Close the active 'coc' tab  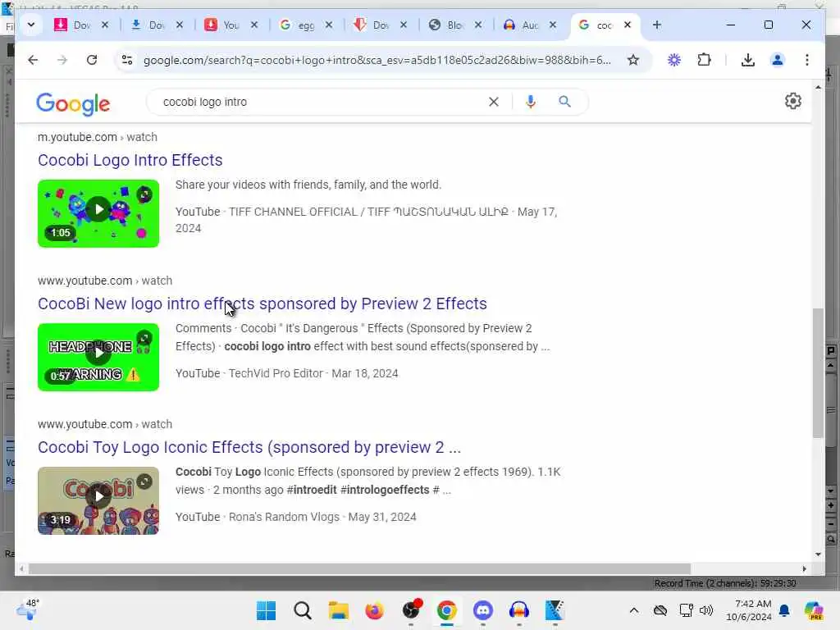coord(628,25)
